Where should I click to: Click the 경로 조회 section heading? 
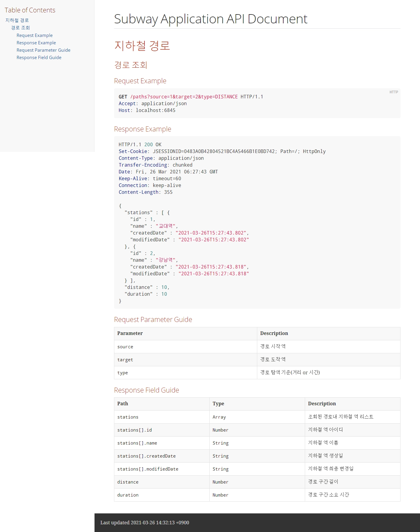131,65
